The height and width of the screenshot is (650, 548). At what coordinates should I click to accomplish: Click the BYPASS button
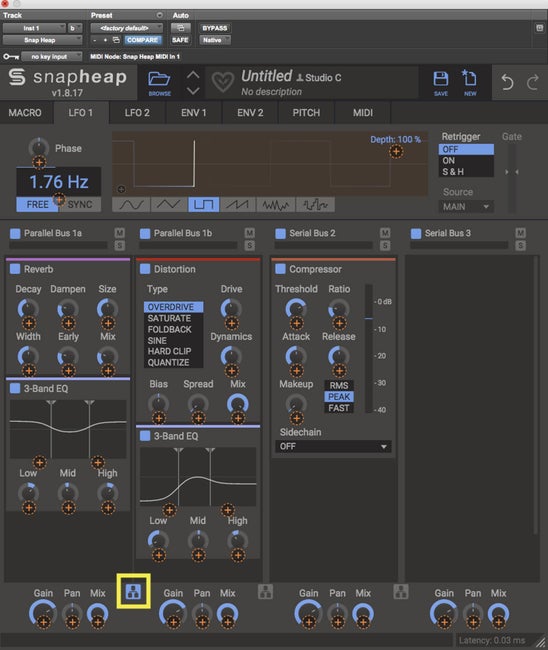coord(215,28)
